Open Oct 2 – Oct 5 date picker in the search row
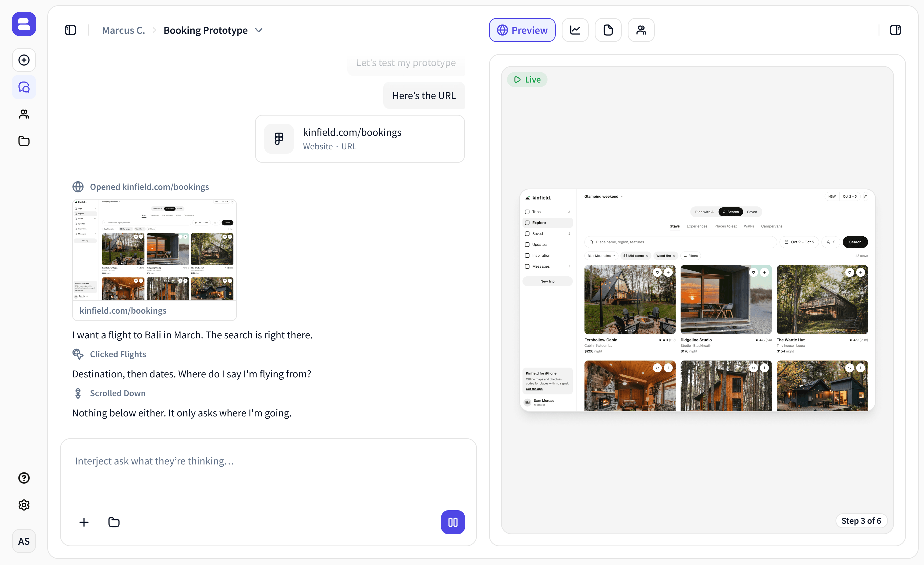Screen dimensions: 924x565 799,242
